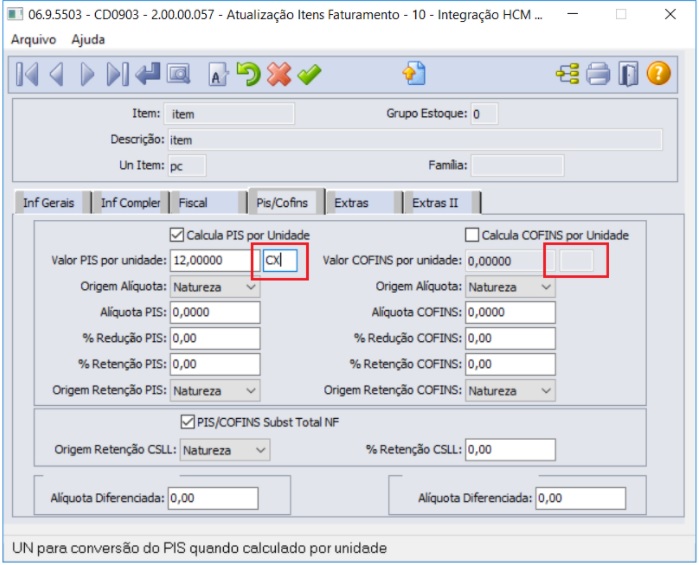Open help with orange question mark
Viewport: 699px width, 565px height.
click(658, 74)
